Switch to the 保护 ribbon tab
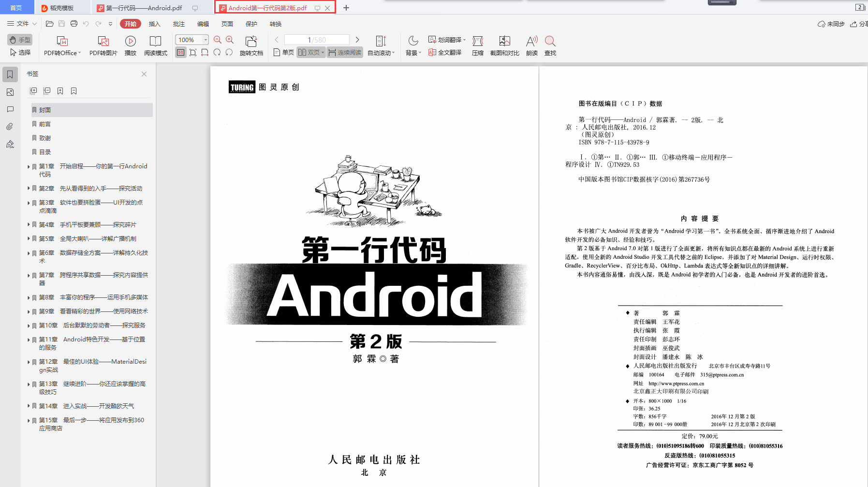868x487 pixels. [x=251, y=24]
